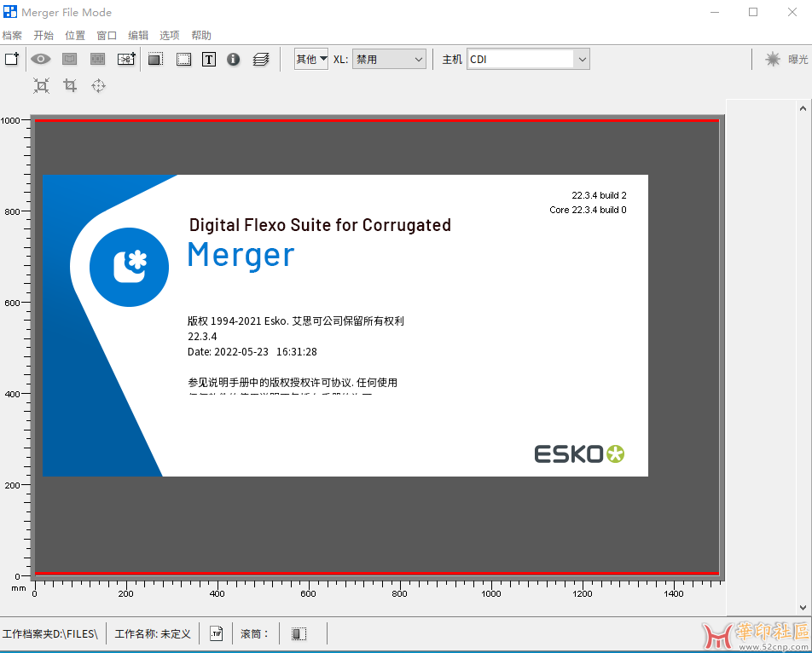Toggle the eye preview icon
812x653 pixels.
[41, 59]
